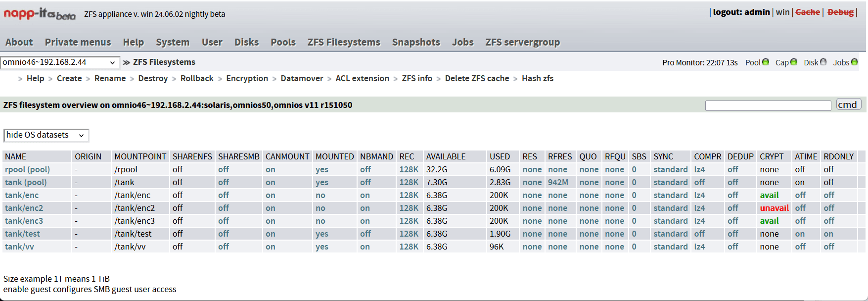This screenshot has width=868, height=301.
Task: Open the tank/test filesystem link
Action: point(22,234)
